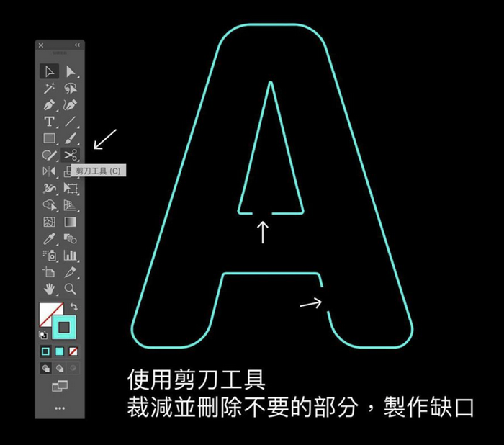Click the cyan Stroke color box

pos(63,327)
